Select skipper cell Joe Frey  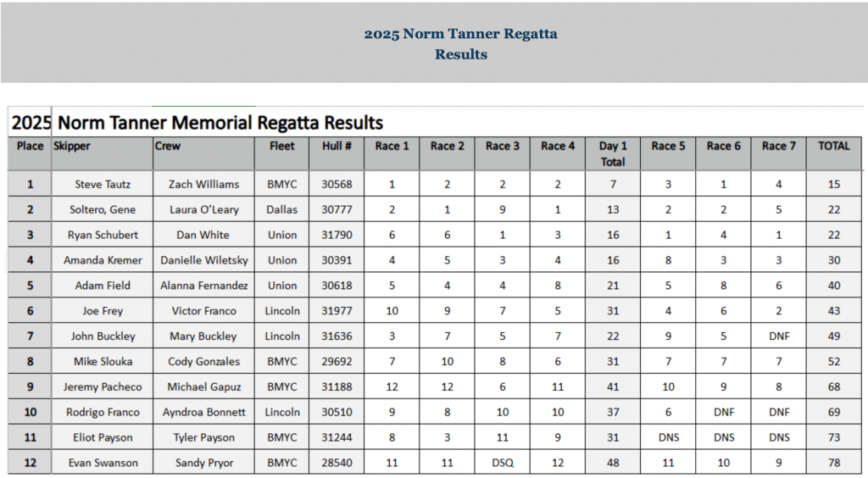pyautogui.click(x=103, y=311)
